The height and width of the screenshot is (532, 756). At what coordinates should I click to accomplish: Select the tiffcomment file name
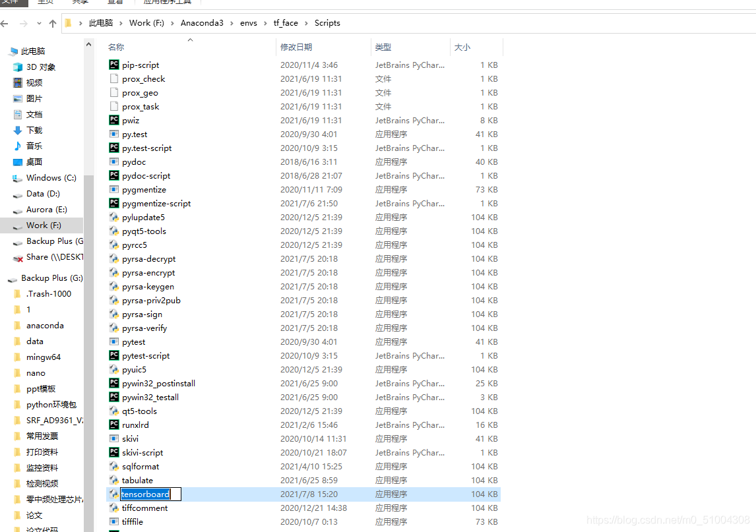[144, 508]
